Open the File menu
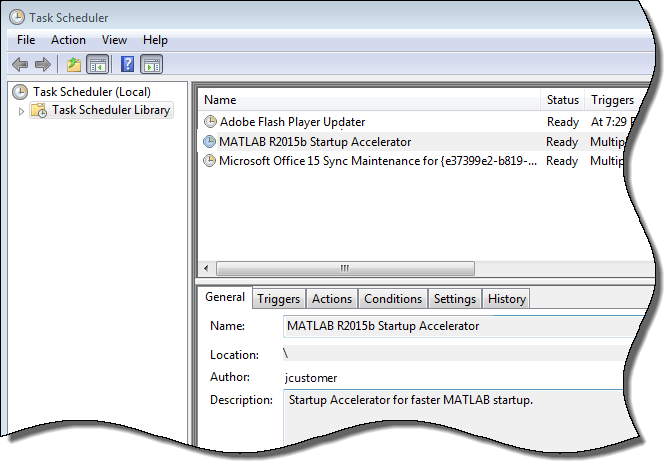 [x=26, y=40]
